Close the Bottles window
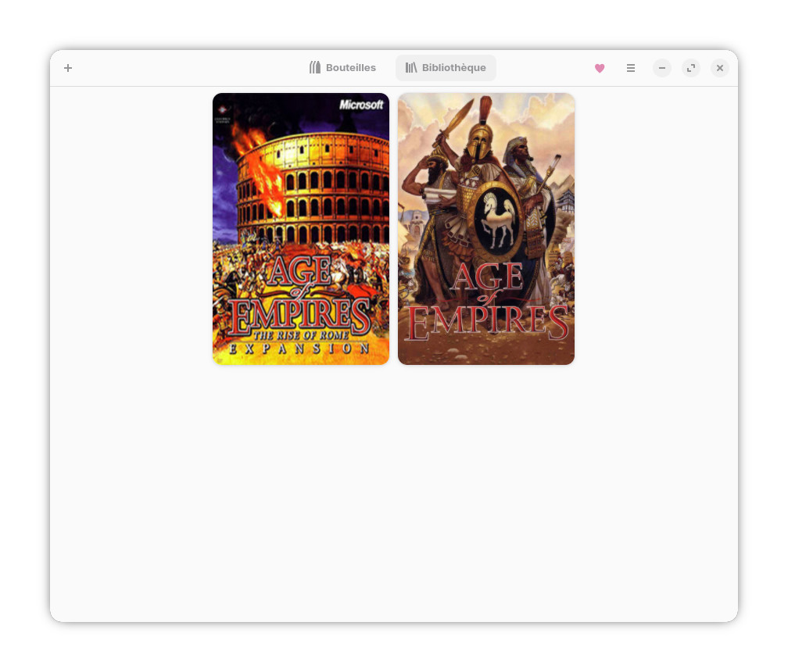The image size is (788, 672). coord(720,68)
